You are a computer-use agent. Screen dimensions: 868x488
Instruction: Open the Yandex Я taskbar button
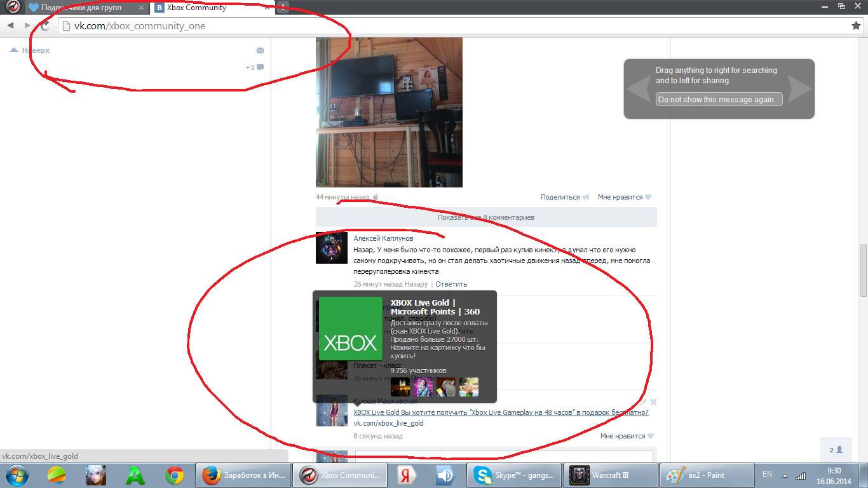coord(406,475)
